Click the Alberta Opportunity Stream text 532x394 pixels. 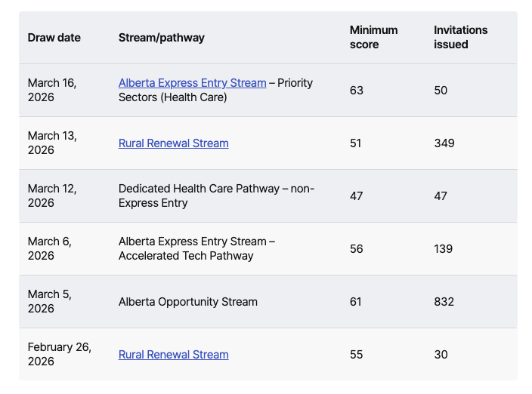[187, 302]
